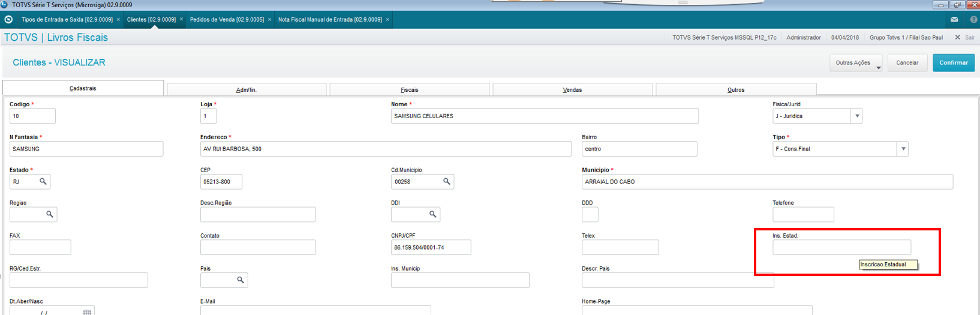Click the TOTVS home circle icon
The height and width of the screenshot is (315, 980).
tap(8, 20)
